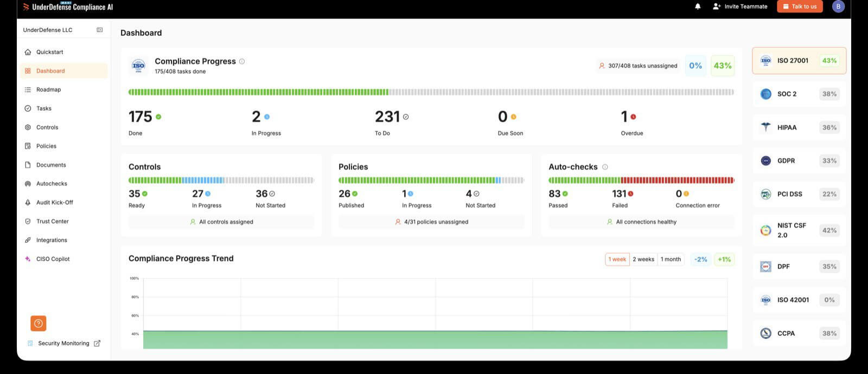Click the 1 Overdue count
The height and width of the screenshot is (374, 868).
click(x=624, y=117)
